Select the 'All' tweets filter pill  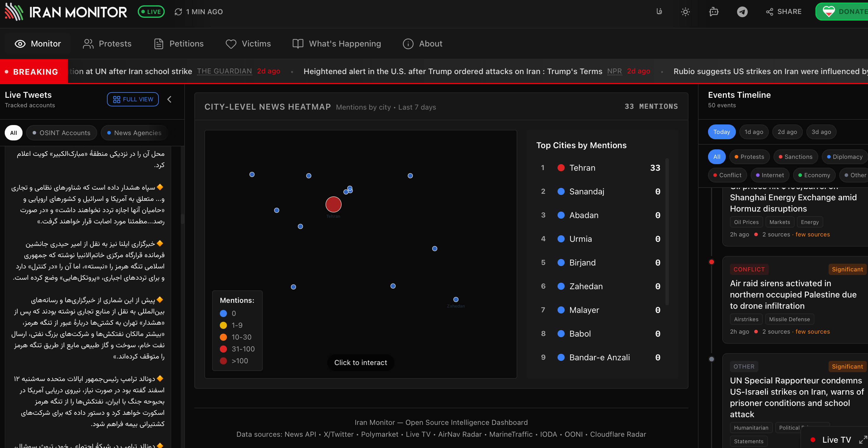13,133
